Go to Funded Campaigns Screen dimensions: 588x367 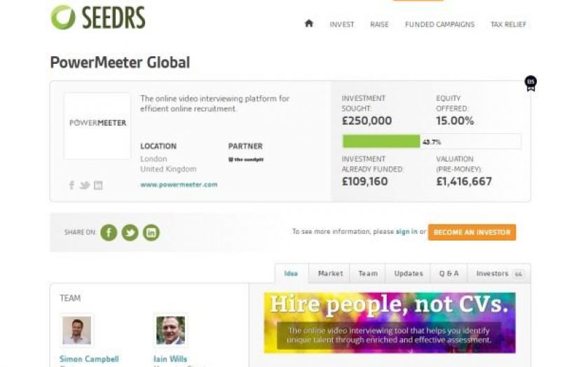click(x=439, y=25)
